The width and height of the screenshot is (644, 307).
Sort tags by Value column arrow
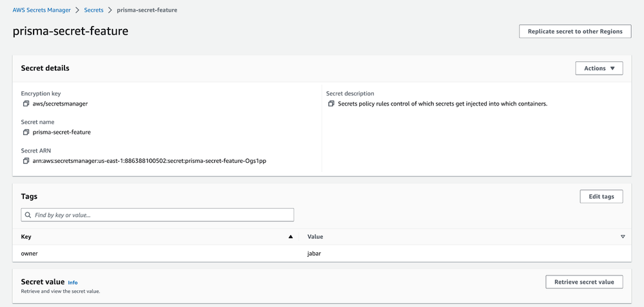click(623, 237)
